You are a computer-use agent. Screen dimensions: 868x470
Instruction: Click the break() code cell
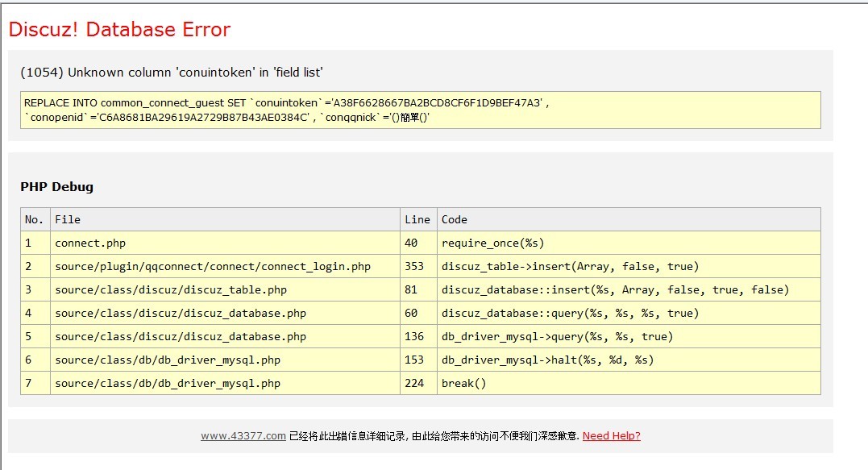click(x=463, y=383)
